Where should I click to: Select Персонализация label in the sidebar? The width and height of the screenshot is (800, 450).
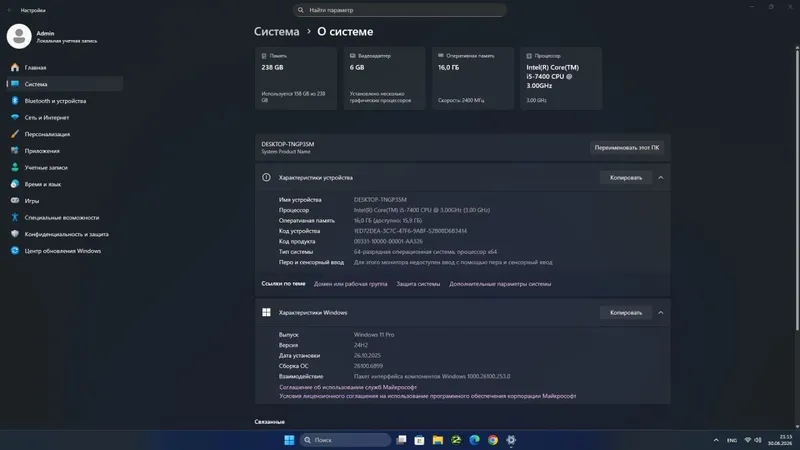point(47,134)
